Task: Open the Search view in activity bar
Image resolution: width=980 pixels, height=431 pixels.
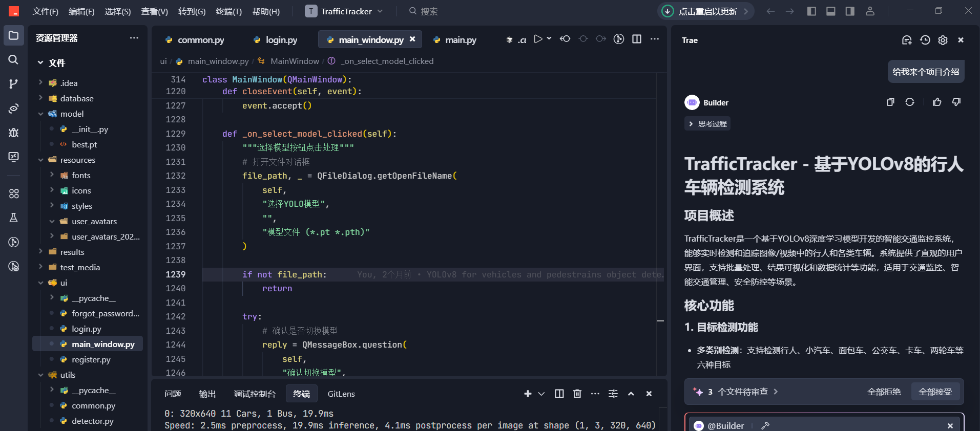Action: (x=14, y=59)
